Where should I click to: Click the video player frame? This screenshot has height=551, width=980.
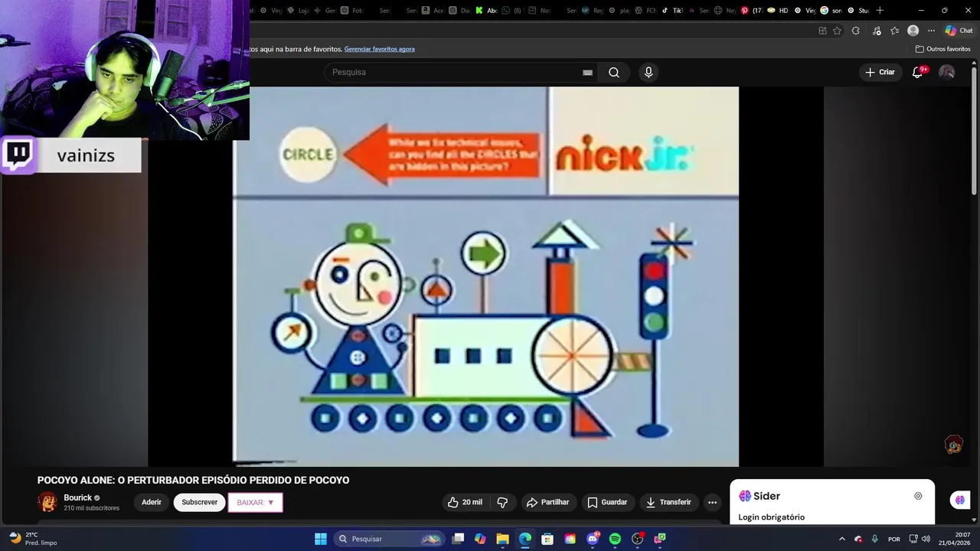tap(485, 276)
